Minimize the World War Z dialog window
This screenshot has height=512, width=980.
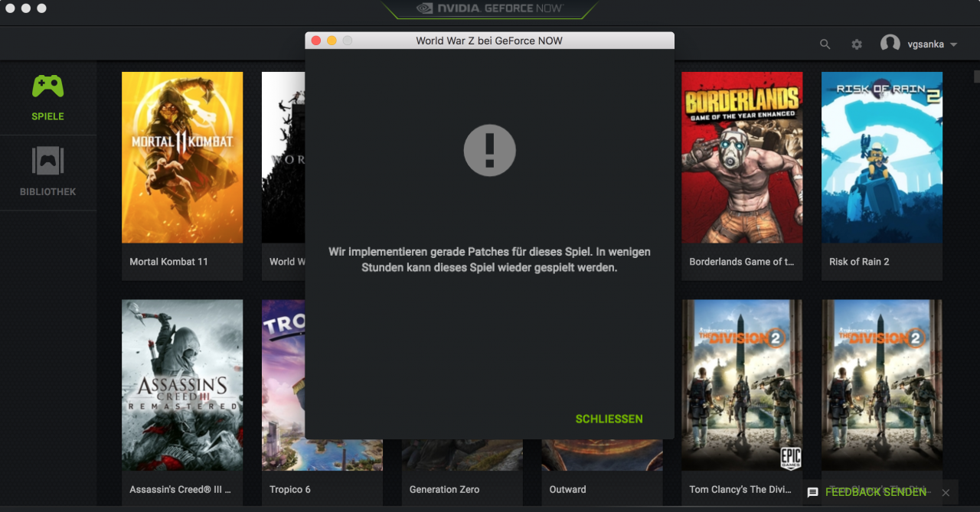coord(332,41)
